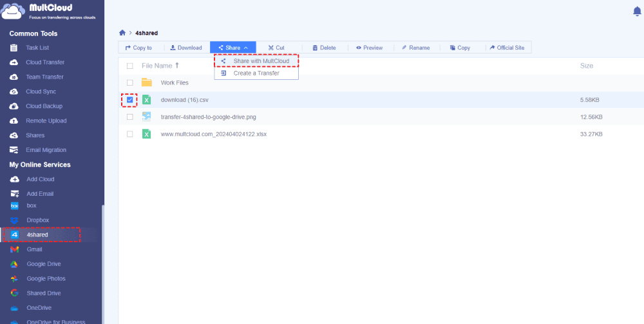Open the Email Migration icon
This screenshot has width=644, height=324.
coord(14,150)
